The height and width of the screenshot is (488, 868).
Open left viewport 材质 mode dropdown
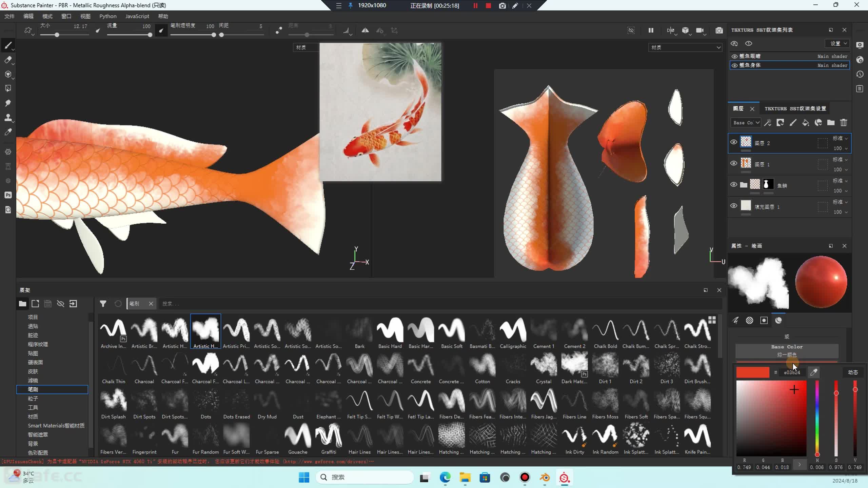pos(305,47)
